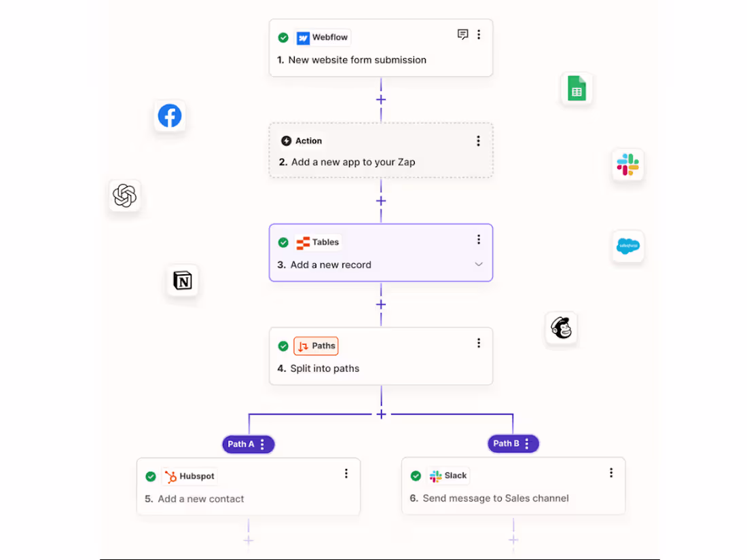747x560 pixels.
Task: Open the Google Sheets icon top right
Action: 576,88
